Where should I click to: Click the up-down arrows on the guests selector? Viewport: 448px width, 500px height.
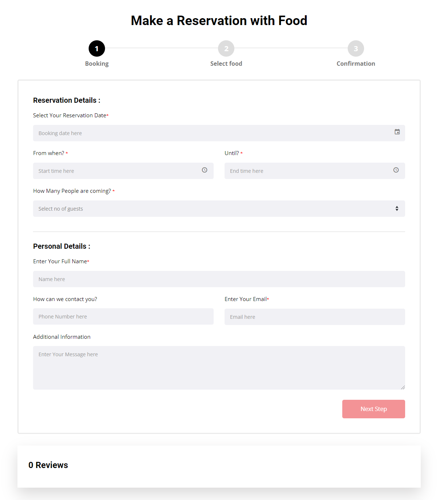point(397,208)
